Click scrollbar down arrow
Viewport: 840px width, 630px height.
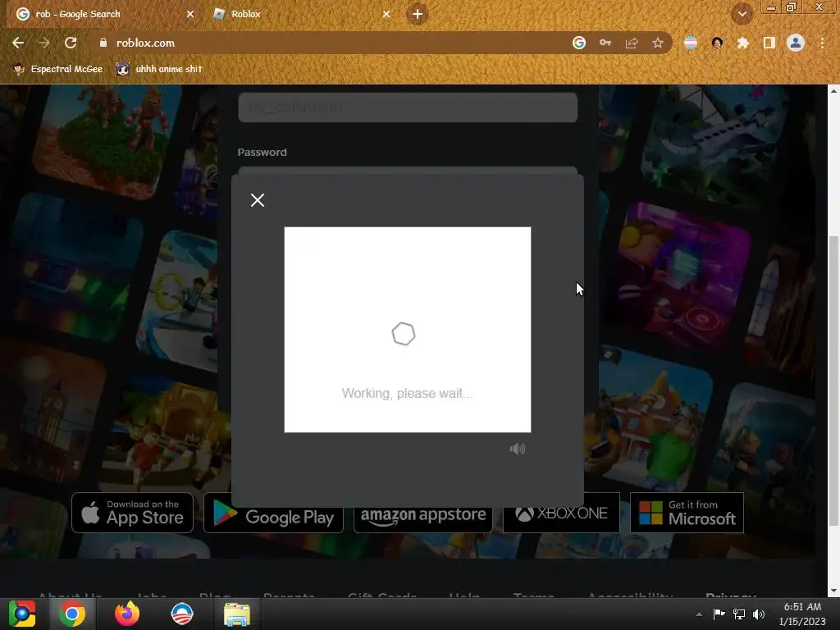(833, 591)
